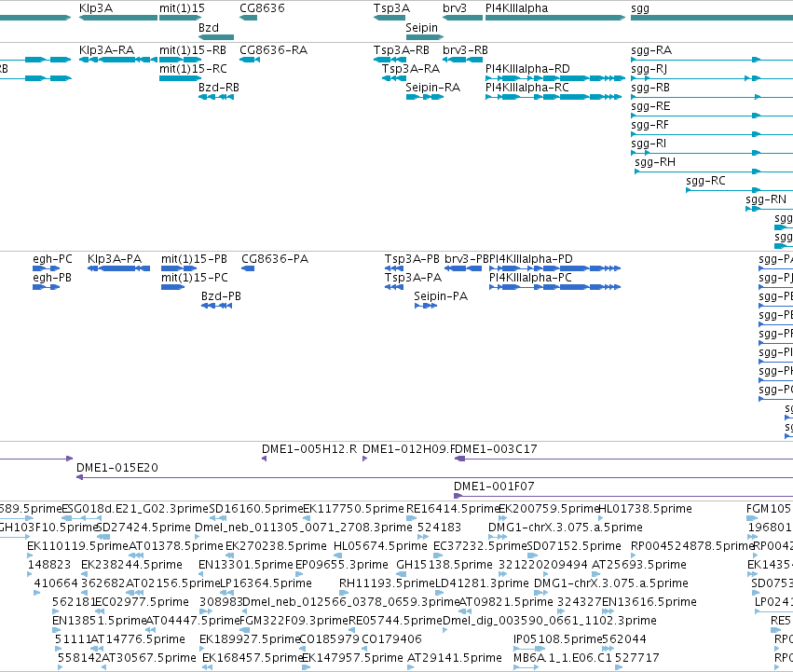
Task: Click the Bzd-RB transcript glyph
Action: 216,97
